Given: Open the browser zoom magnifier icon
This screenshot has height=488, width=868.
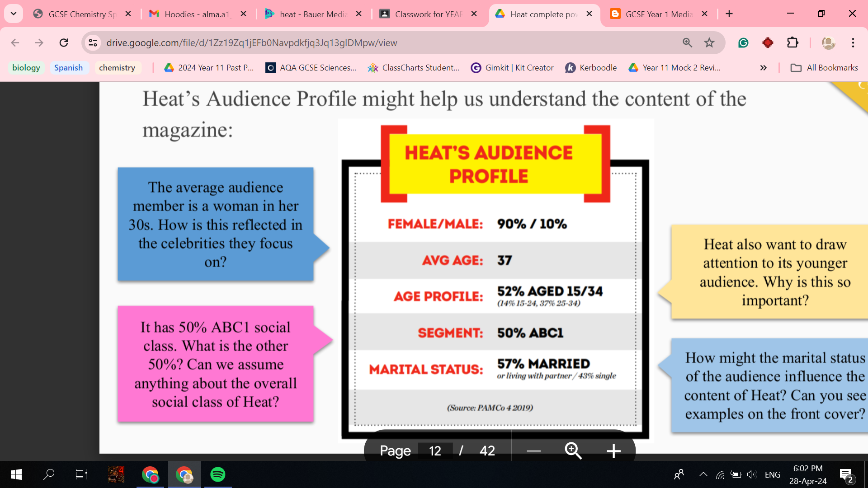Looking at the screenshot, I should [688, 42].
